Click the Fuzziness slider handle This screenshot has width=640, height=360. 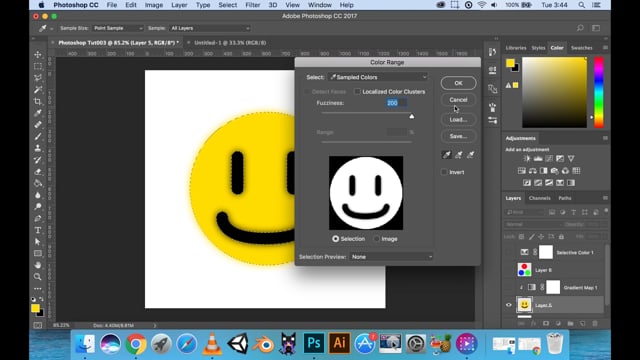click(x=412, y=116)
